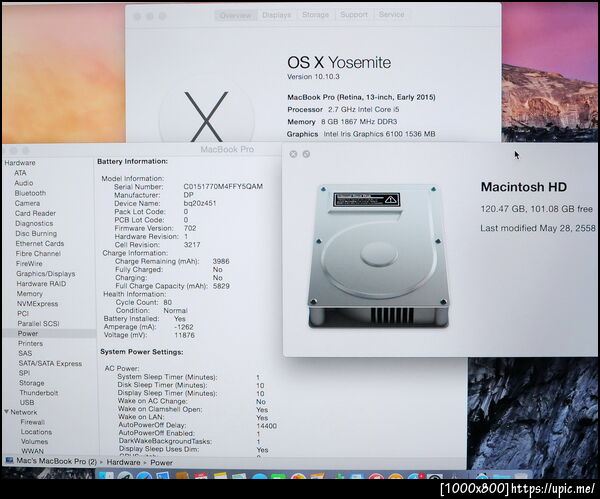The width and height of the screenshot is (600, 499).
Task: Collapse the Network section in the sidebar
Action: pyautogui.click(x=7, y=412)
